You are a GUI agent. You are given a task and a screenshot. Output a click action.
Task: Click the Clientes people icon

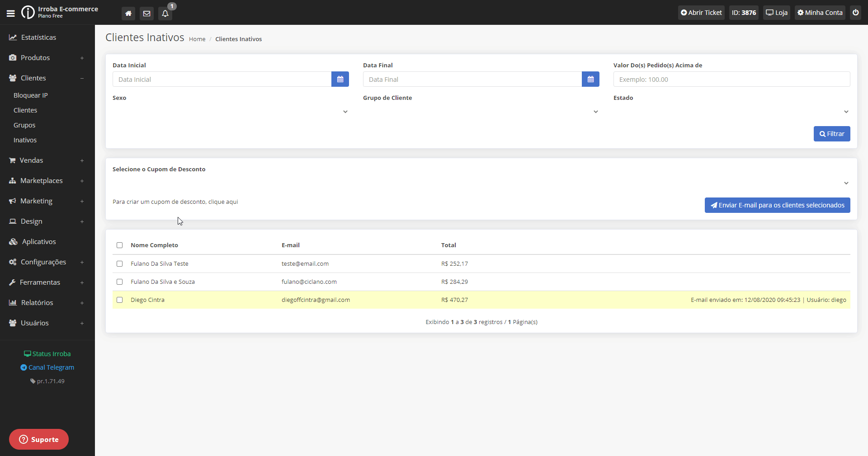coord(13,78)
